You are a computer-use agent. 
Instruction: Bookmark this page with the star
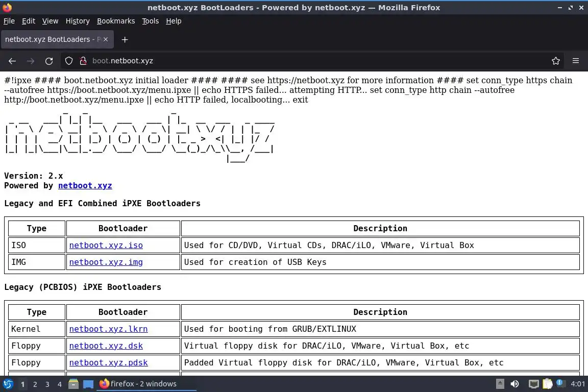[x=556, y=61]
